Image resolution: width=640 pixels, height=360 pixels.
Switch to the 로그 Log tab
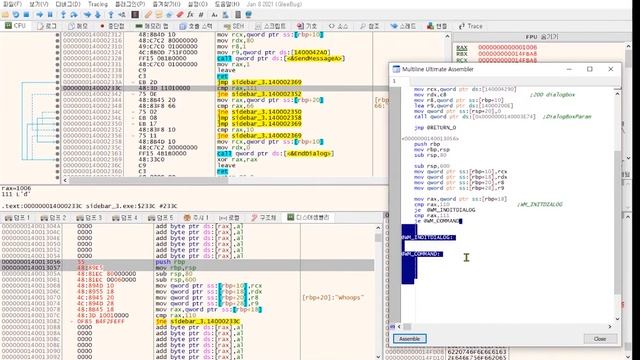pos(47,26)
